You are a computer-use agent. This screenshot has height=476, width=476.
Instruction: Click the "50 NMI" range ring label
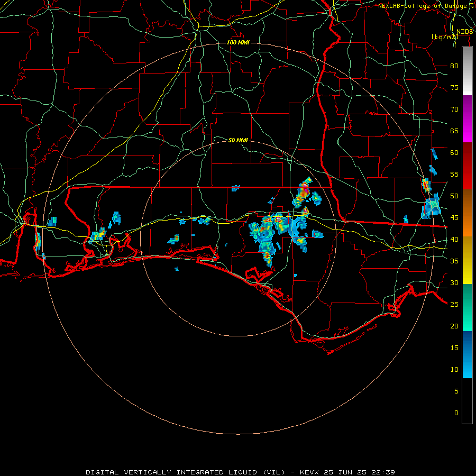point(238,140)
